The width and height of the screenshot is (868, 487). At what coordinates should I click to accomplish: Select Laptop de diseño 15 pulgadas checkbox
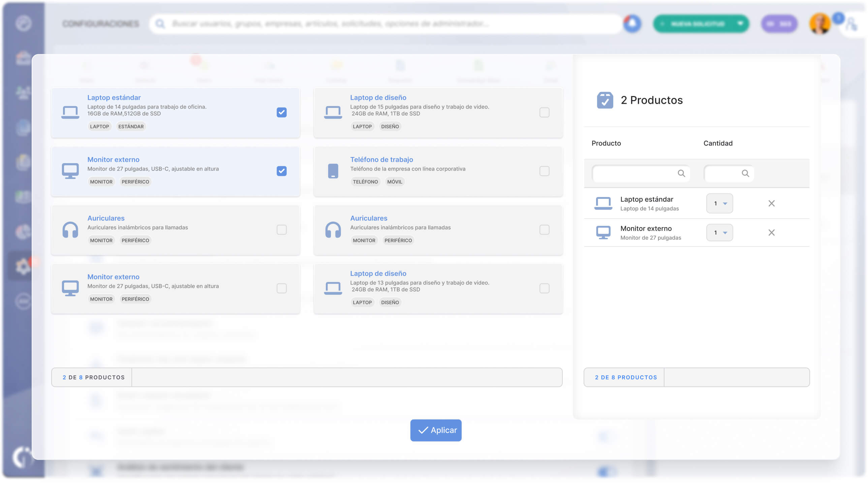[x=544, y=112]
